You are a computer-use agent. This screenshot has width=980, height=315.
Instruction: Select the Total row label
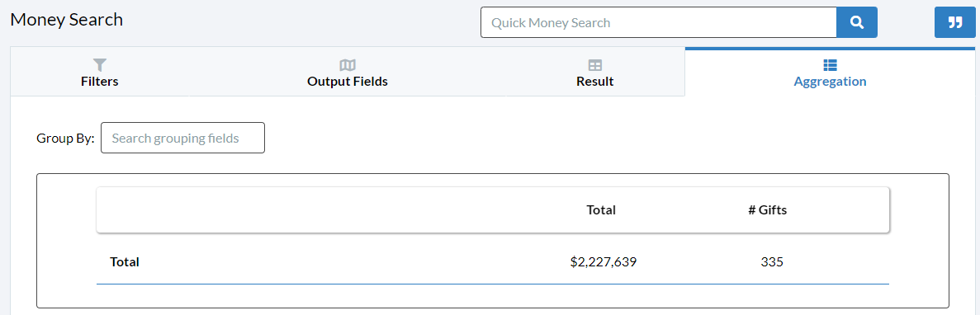[x=125, y=262]
